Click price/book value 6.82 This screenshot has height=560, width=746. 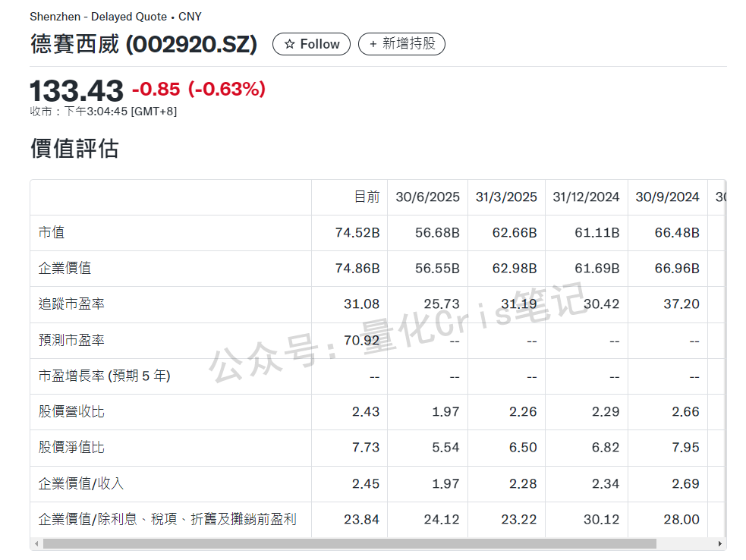(x=606, y=447)
